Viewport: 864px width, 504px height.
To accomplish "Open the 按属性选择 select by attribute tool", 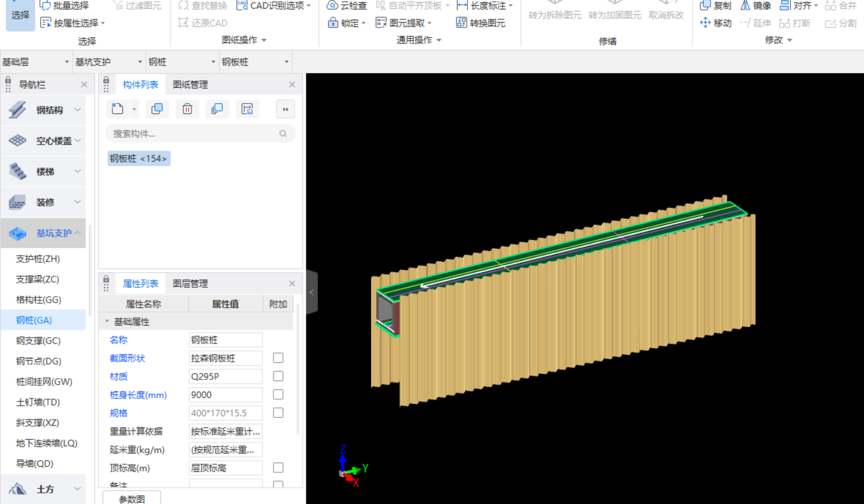I will click(73, 23).
